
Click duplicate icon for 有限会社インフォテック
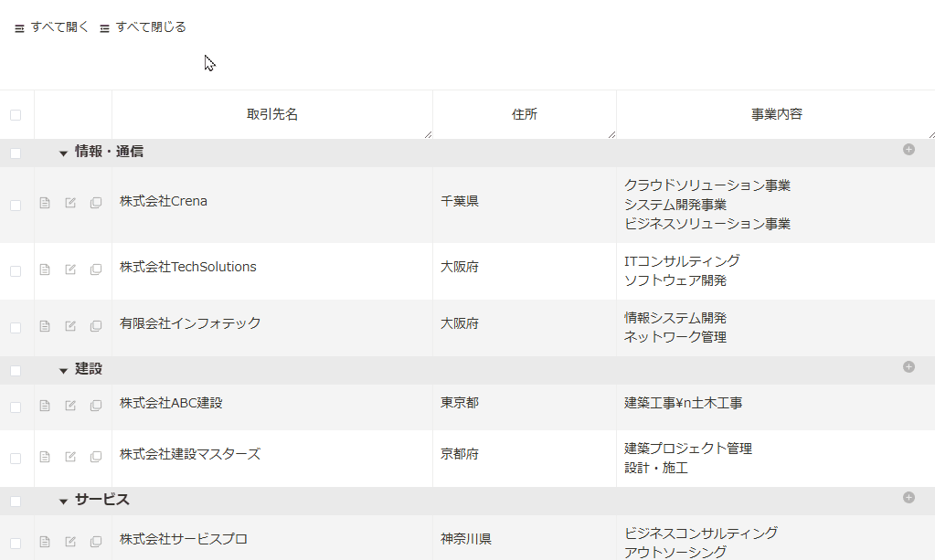(x=96, y=326)
